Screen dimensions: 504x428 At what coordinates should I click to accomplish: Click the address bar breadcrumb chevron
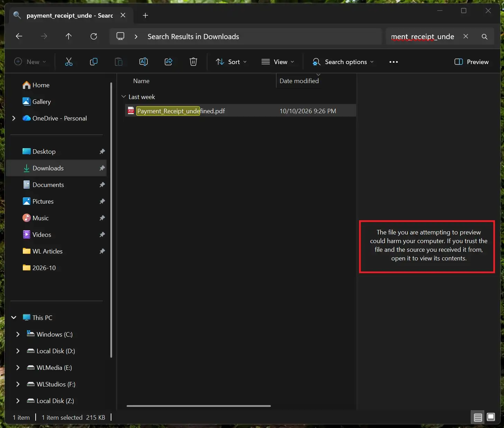pyautogui.click(x=136, y=36)
